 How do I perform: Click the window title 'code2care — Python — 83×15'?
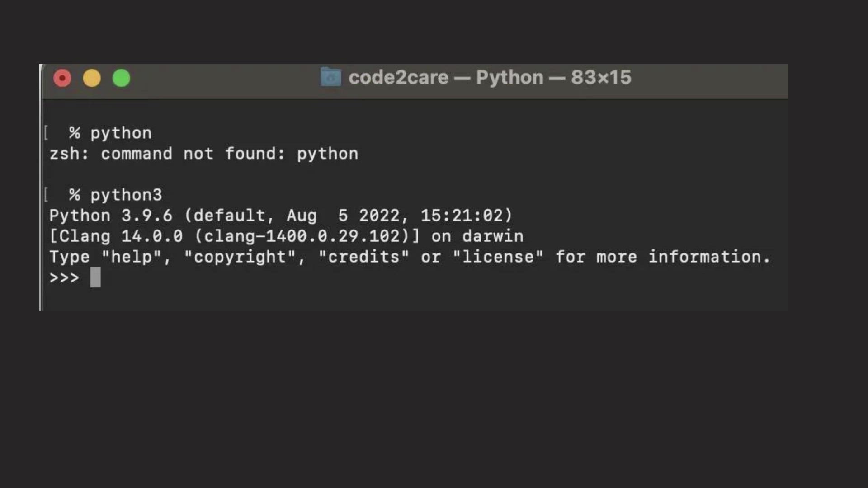coord(490,78)
